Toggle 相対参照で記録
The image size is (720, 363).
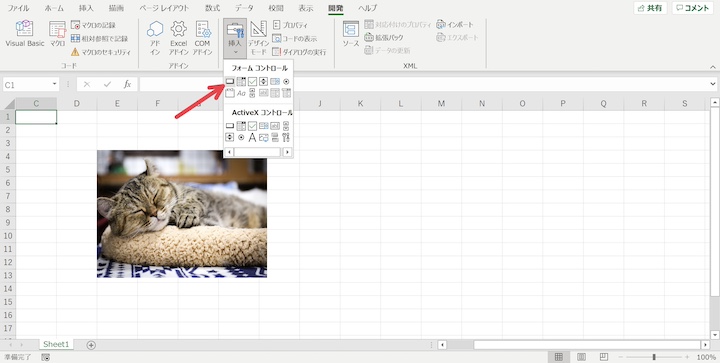coord(99,39)
